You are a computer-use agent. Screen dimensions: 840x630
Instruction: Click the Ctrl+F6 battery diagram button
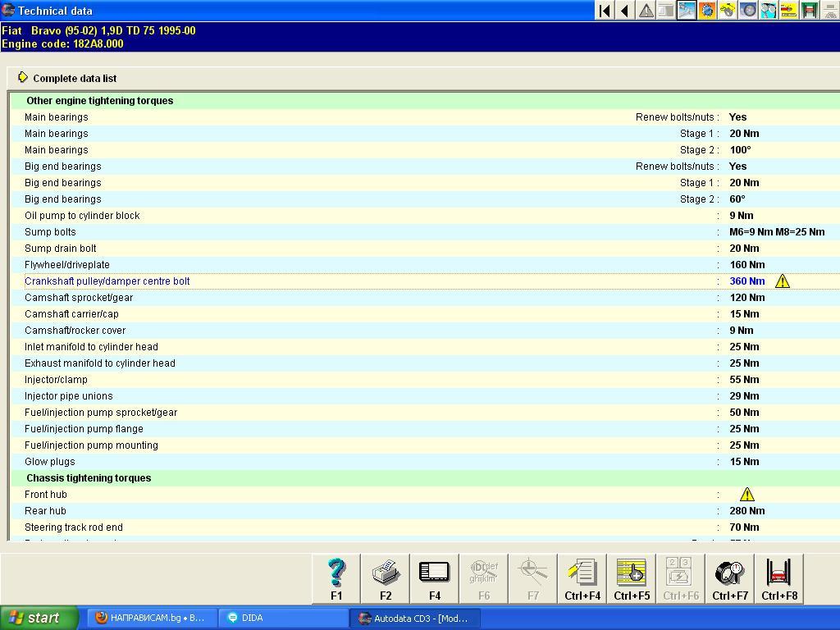coord(681,578)
